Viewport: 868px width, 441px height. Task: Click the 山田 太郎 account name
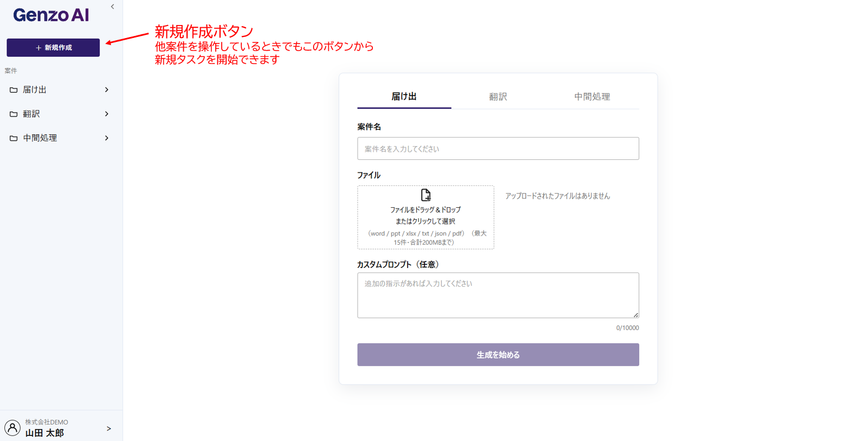point(45,433)
